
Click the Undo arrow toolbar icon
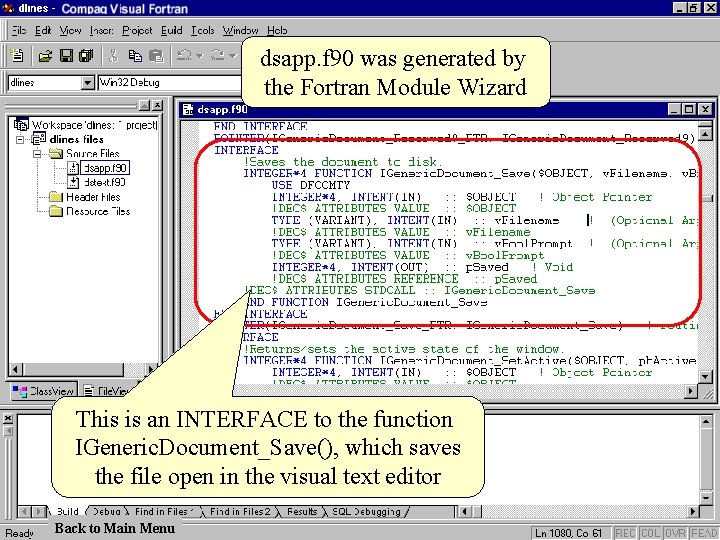[x=185, y=56]
